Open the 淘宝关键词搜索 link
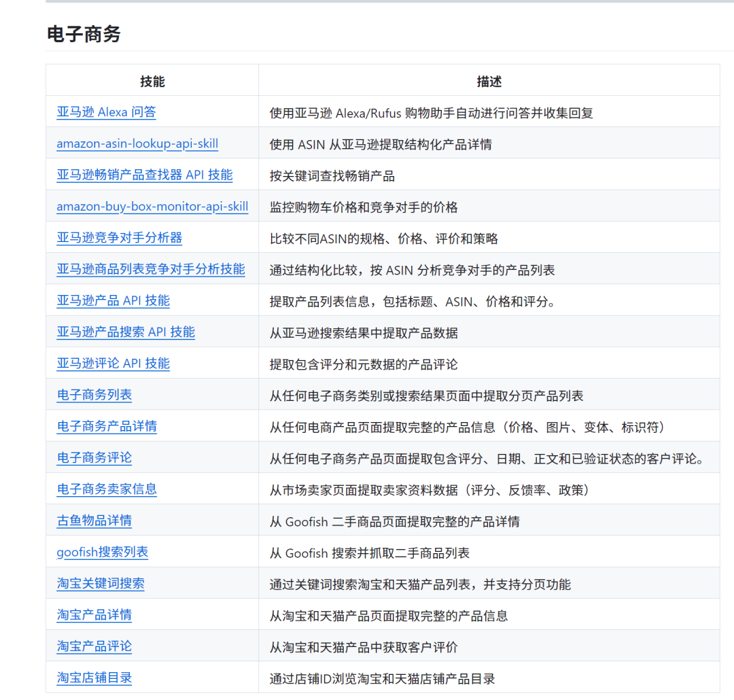This screenshot has width=734, height=700. [x=101, y=583]
